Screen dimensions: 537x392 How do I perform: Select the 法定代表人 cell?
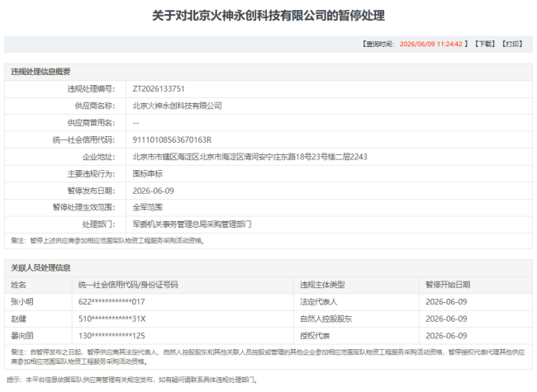coord(319,302)
